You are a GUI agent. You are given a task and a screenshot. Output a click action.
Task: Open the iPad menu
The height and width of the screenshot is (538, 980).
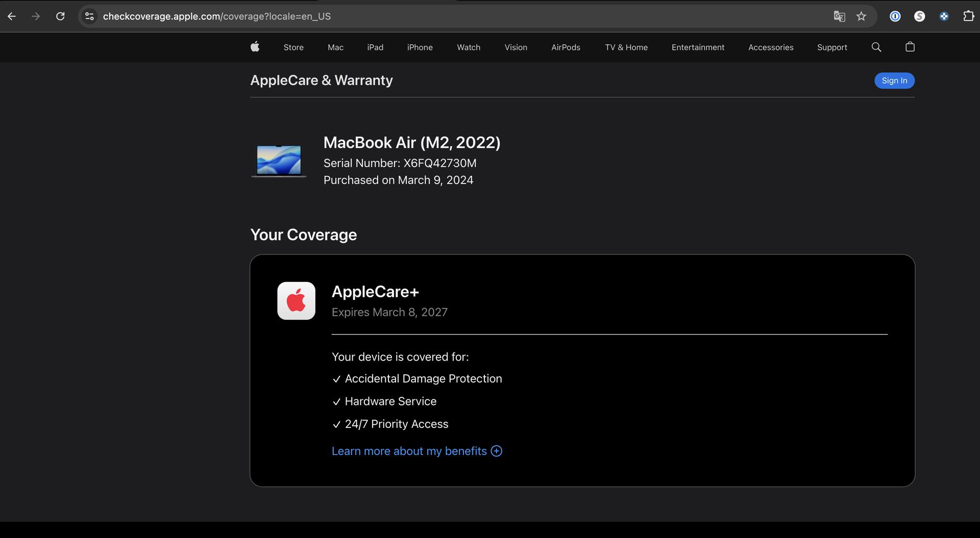(x=375, y=47)
